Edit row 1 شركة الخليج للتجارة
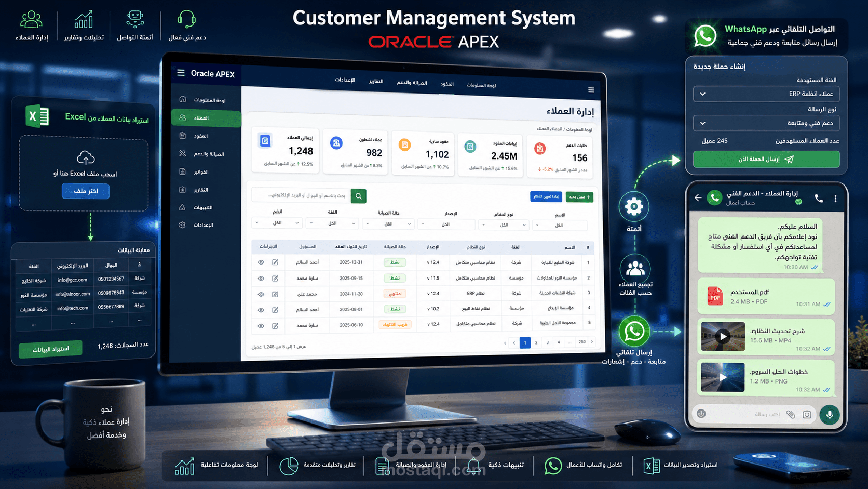 tap(275, 262)
